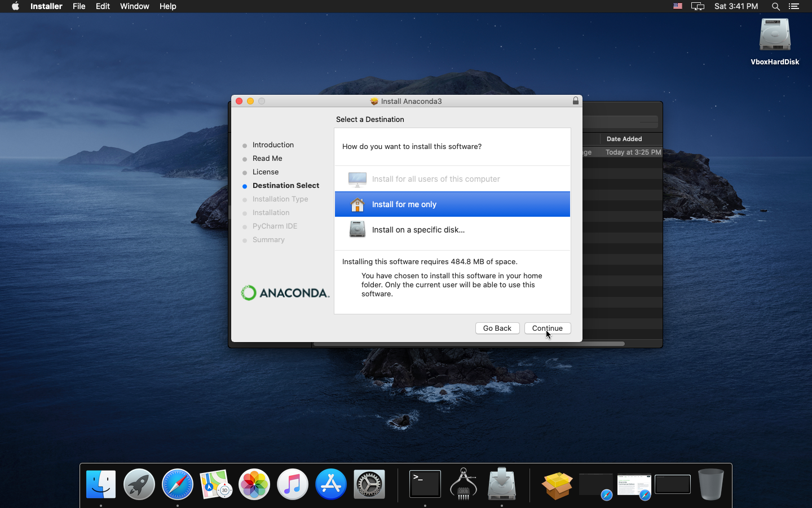Image resolution: width=812 pixels, height=508 pixels.
Task: Click the package icon beside Install Anaconda3 title
Action: [374, 102]
